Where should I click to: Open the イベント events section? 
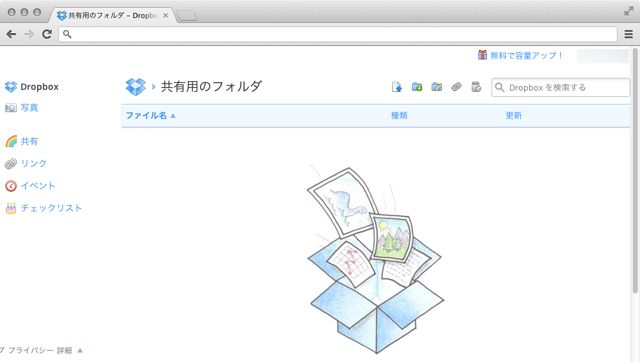[x=38, y=186]
